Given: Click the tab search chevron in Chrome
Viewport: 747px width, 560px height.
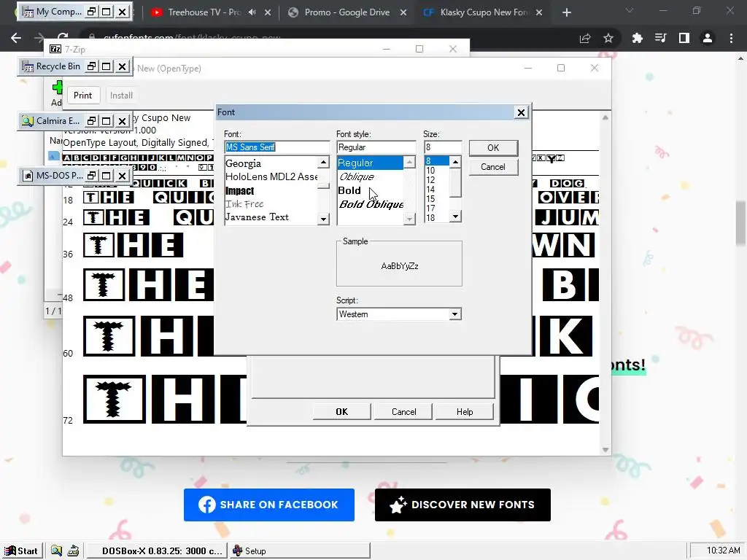Looking at the screenshot, I should point(630,10).
